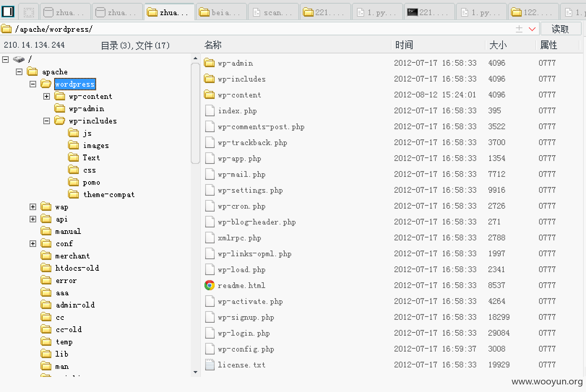Screen dimensions: 586x392
Task: Select wp-settings.php in file list
Action: click(x=250, y=190)
